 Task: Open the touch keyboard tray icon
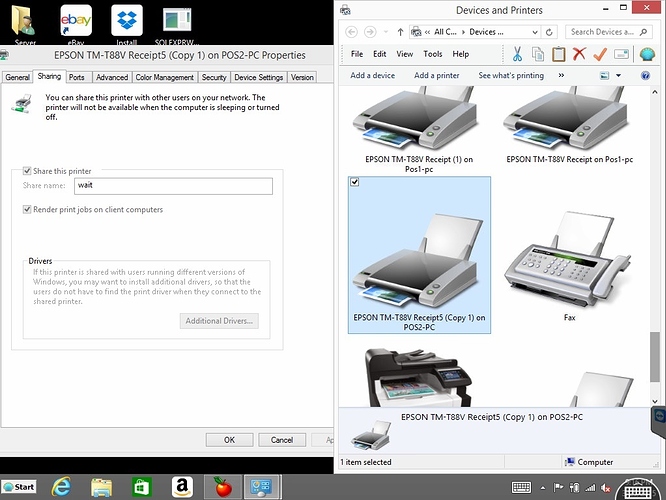pos(521,487)
